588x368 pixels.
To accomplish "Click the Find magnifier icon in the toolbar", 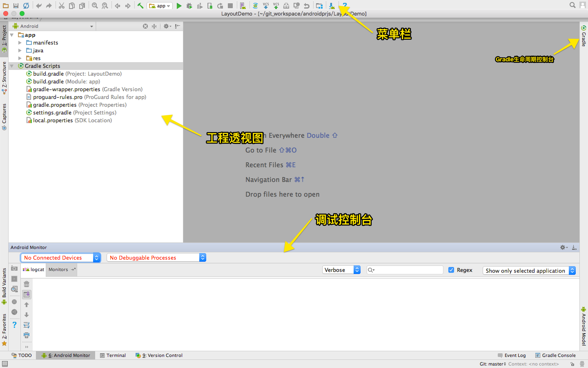I will coord(95,6).
